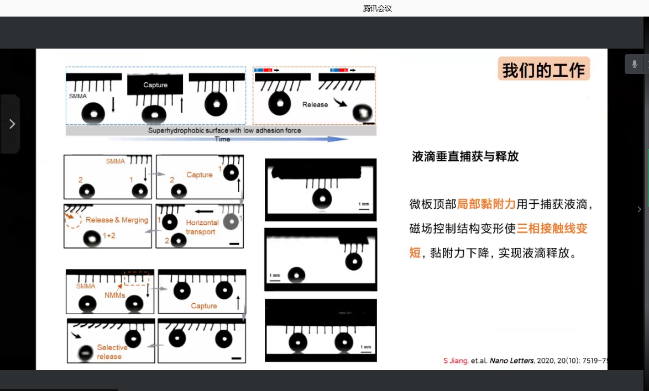Image resolution: width=649 pixels, height=391 pixels.
Task: Select the Horizontal transport figure panel
Action: (x=200, y=226)
